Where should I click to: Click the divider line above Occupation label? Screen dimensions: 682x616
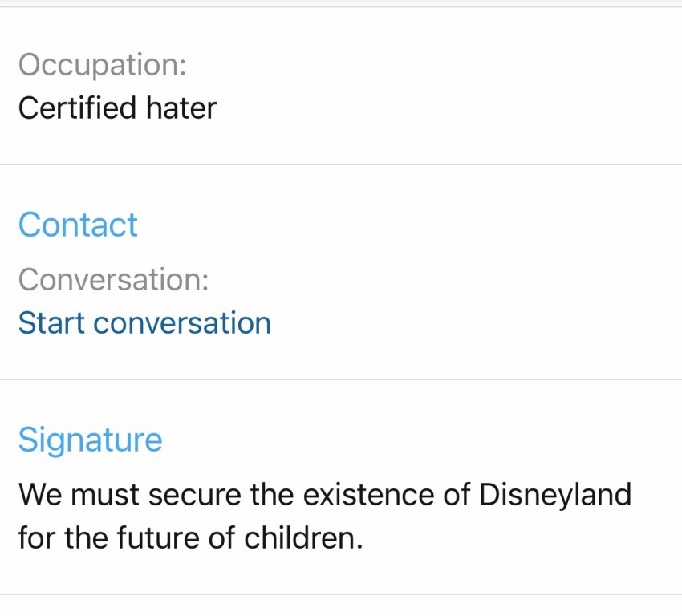pos(341,7)
